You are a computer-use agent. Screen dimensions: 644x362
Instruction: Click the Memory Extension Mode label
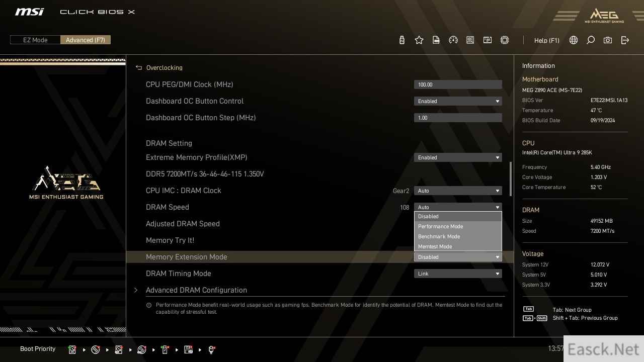[x=187, y=257]
